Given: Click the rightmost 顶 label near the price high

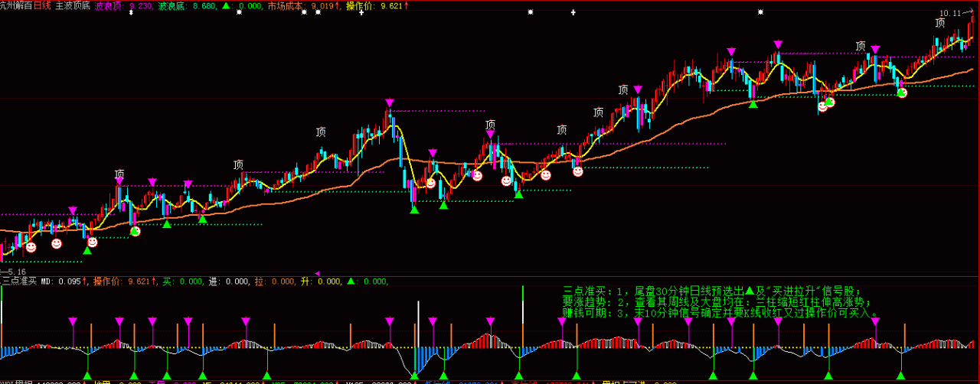Looking at the screenshot, I should click(x=939, y=23).
